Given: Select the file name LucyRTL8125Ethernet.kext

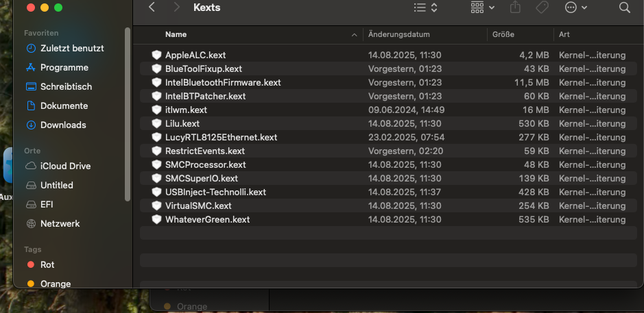Looking at the screenshot, I should (x=221, y=138).
